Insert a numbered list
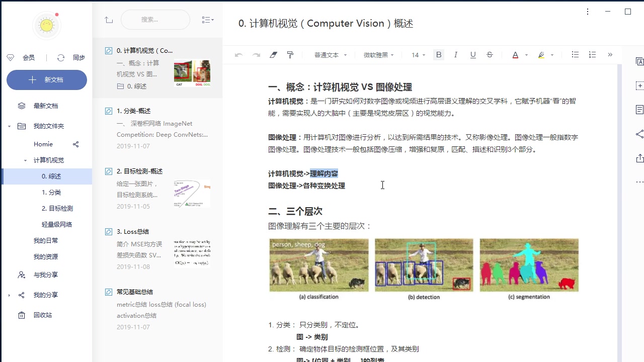The height and width of the screenshot is (362, 644). point(592,55)
